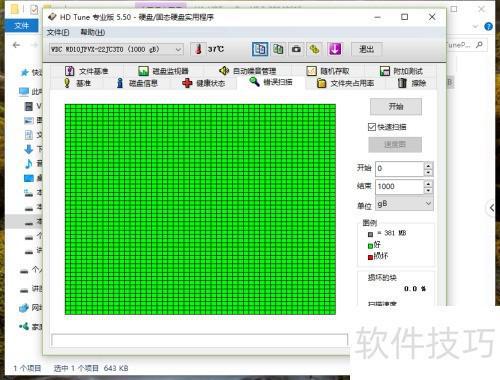The image size is (500, 380).
Task: Increase the 开始 value with up arrow
Action: (428, 165)
